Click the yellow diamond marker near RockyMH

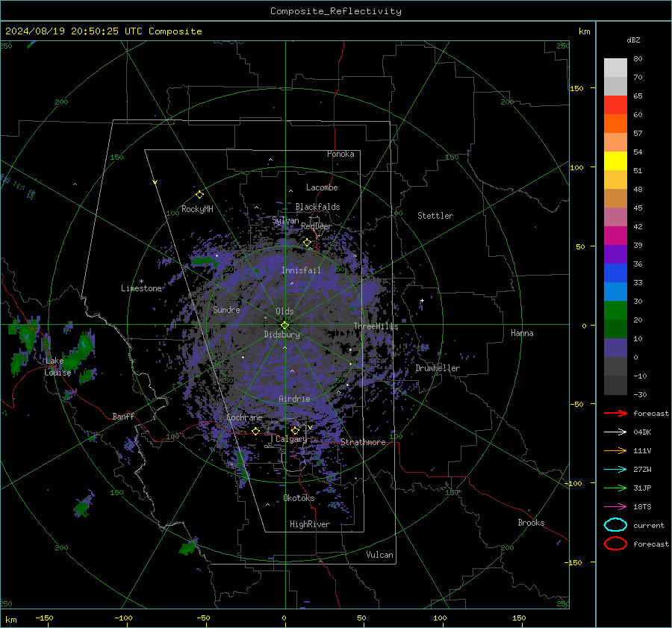coord(199,195)
